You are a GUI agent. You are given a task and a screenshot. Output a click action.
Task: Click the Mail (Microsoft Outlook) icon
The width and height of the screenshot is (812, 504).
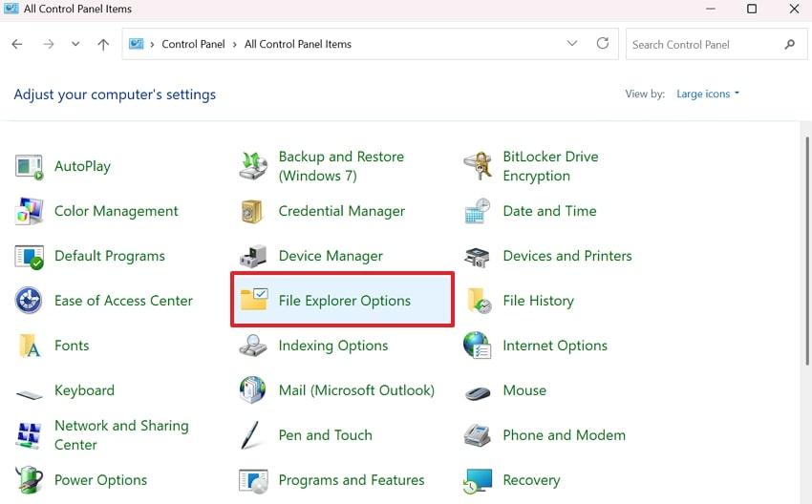(253, 390)
